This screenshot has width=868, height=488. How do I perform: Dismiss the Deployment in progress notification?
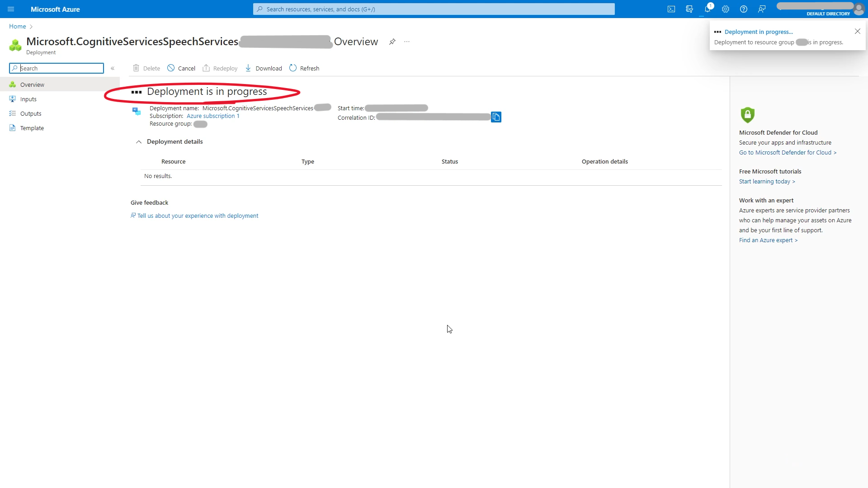(x=857, y=31)
